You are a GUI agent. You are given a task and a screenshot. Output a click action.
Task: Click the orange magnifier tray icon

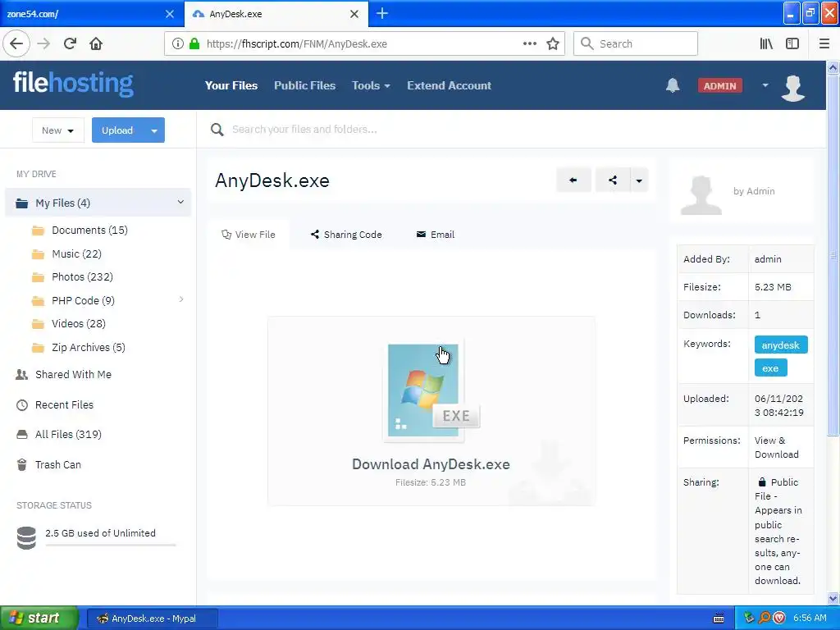(765, 618)
